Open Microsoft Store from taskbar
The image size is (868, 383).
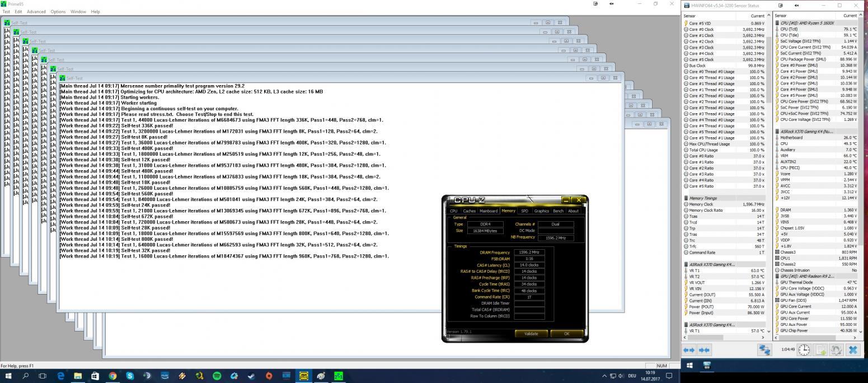pos(95,376)
